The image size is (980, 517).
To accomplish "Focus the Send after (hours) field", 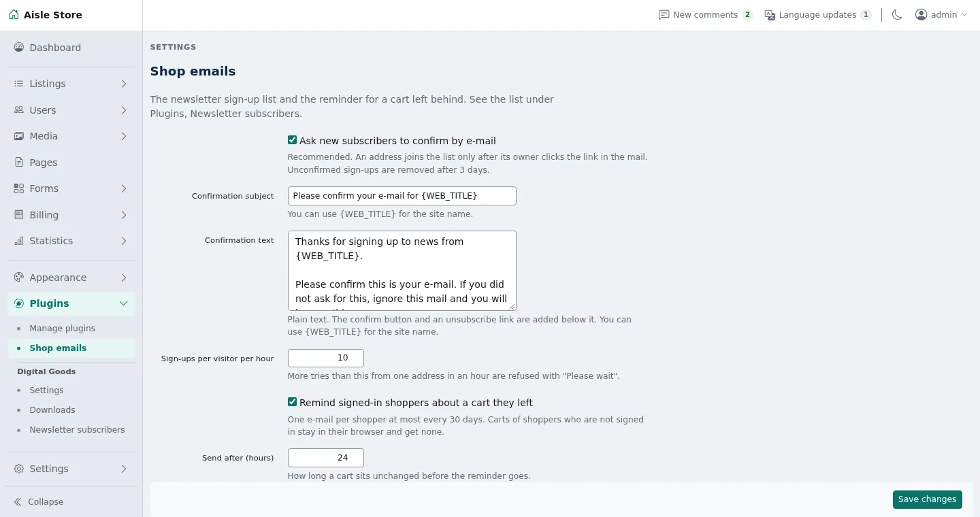I will pyautogui.click(x=326, y=458).
